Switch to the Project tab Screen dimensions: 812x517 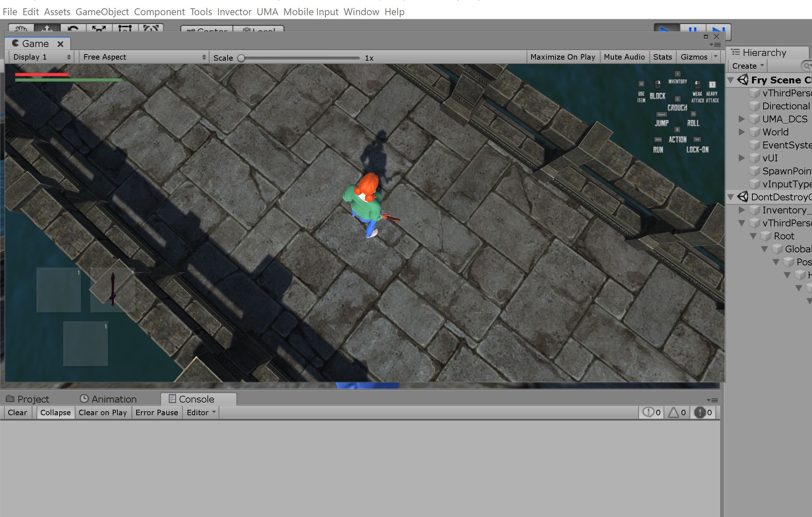28,399
